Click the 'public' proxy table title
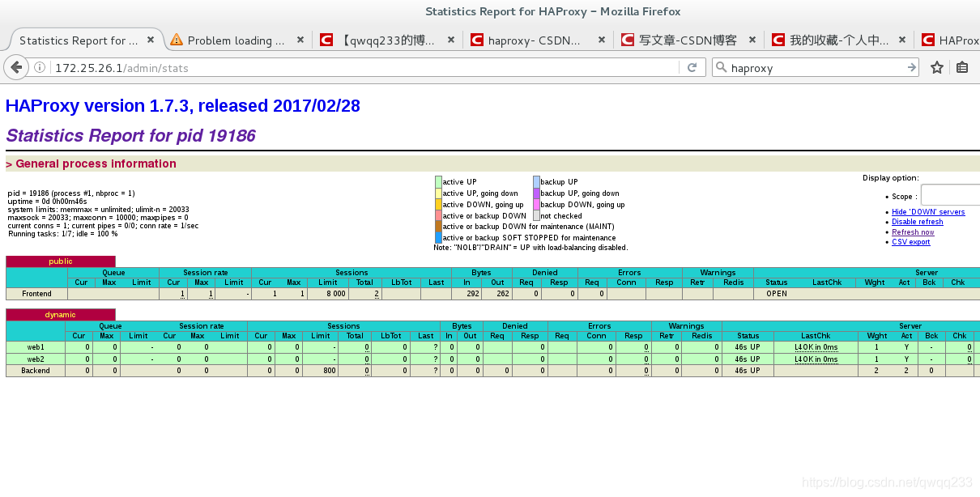Image resolution: width=980 pixels, height=497 pixels. pyautogui.click(x=61, y=261)
